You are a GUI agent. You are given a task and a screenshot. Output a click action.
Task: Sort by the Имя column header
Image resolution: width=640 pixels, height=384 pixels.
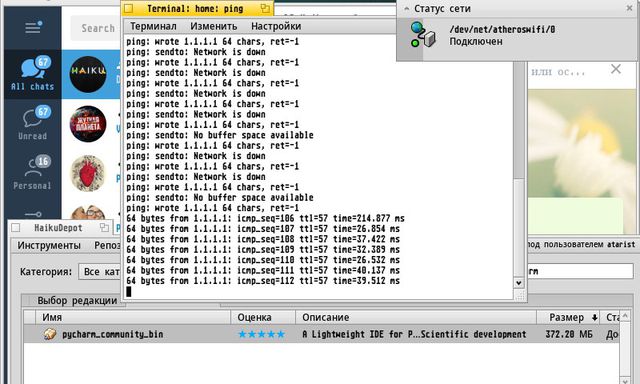(x=132, y=317)
